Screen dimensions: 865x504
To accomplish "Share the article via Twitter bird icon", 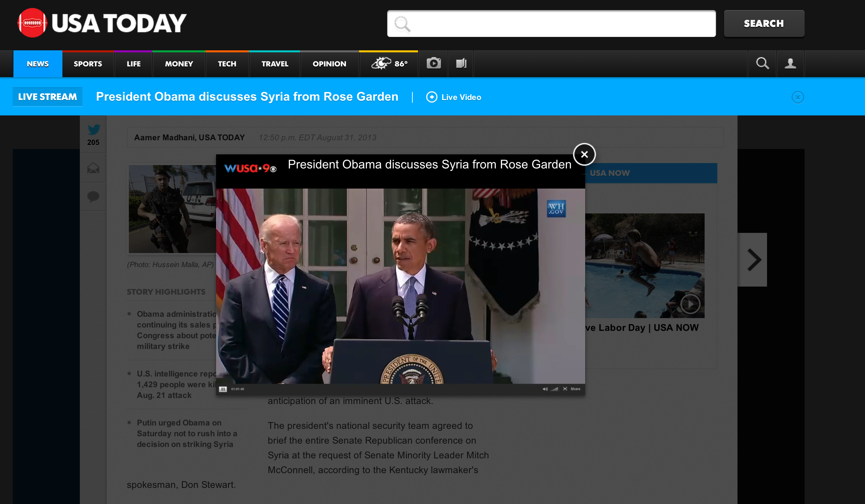I will pyautogui.click(x=93, y=130).
